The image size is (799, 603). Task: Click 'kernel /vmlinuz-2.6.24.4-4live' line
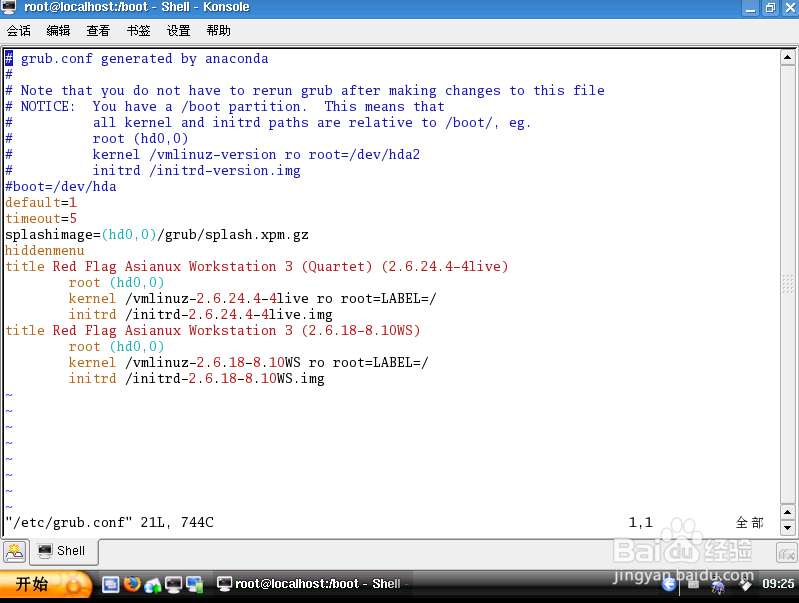(253, 299)
